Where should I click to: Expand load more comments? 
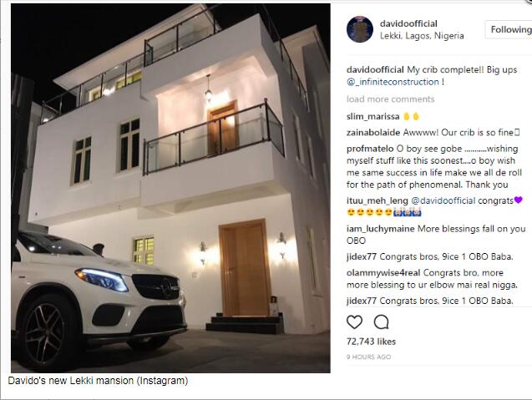click(x=391, y=99)
